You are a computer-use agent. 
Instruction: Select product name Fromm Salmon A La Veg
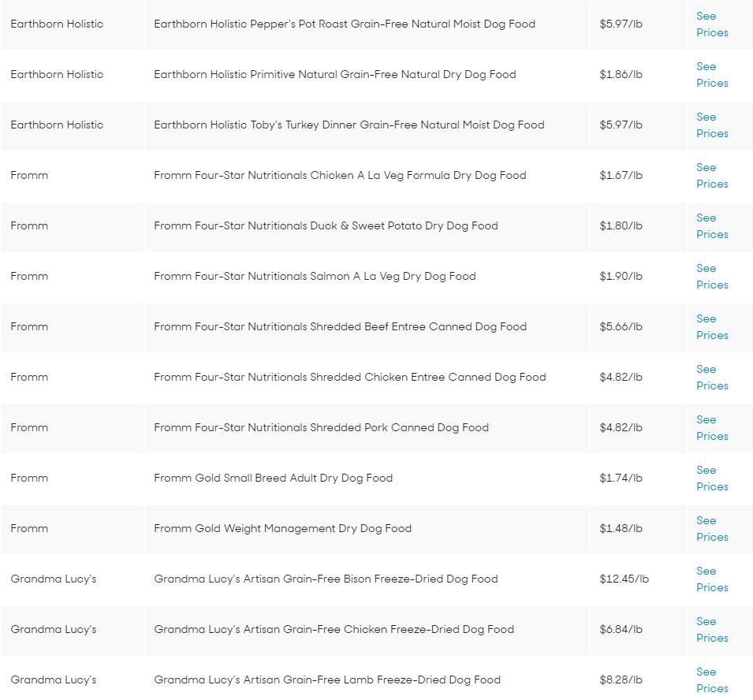pyautogui.click(x=315, y=276)
